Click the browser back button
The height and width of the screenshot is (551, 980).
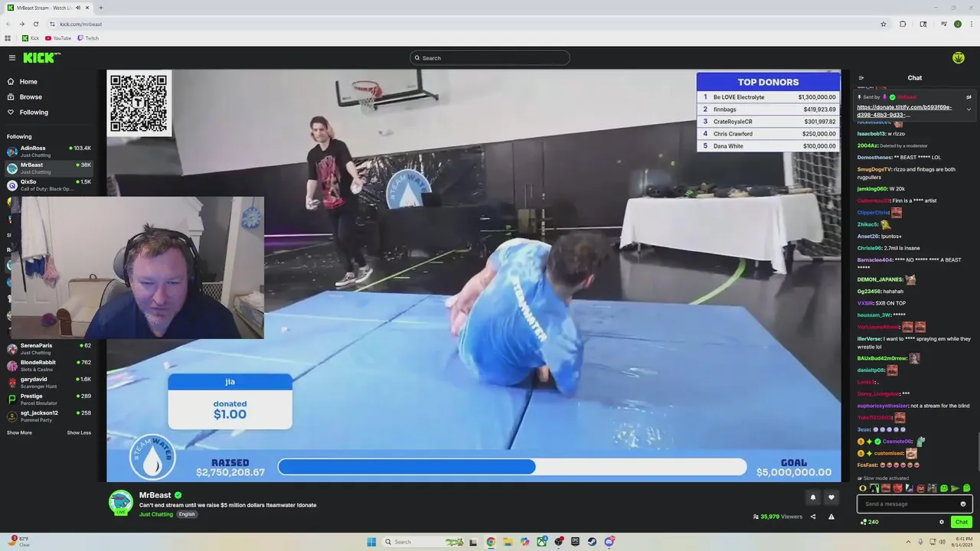point(8,24)
